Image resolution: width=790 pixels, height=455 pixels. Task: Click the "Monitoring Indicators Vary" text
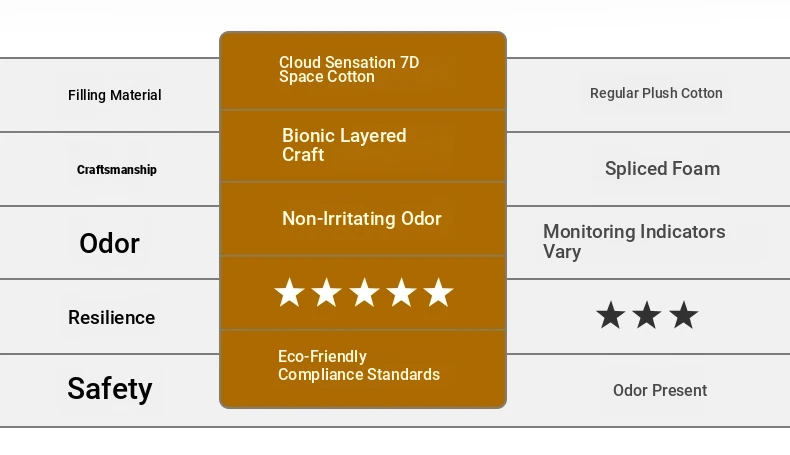pos(634,241)
